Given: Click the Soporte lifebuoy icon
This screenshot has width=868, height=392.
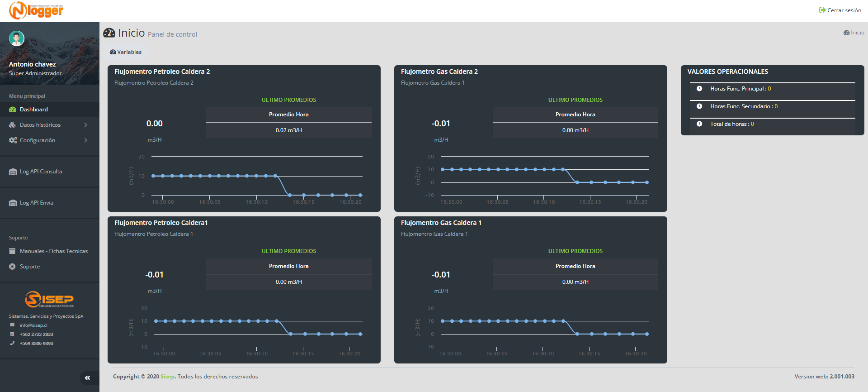Looking at the screenshot, I should click(x=12, y=267).
